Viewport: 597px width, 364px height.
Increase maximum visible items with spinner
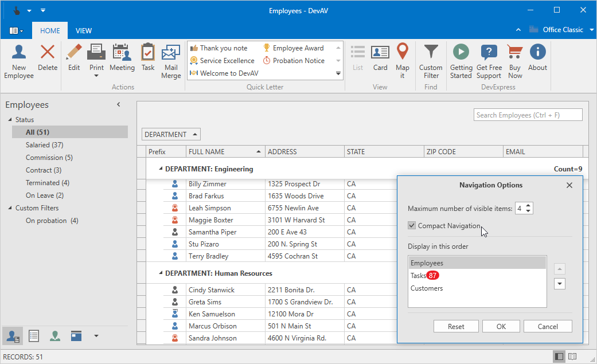pos(528,206)
